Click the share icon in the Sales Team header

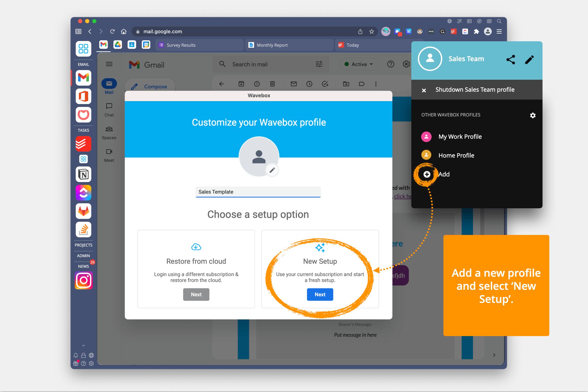511,60
